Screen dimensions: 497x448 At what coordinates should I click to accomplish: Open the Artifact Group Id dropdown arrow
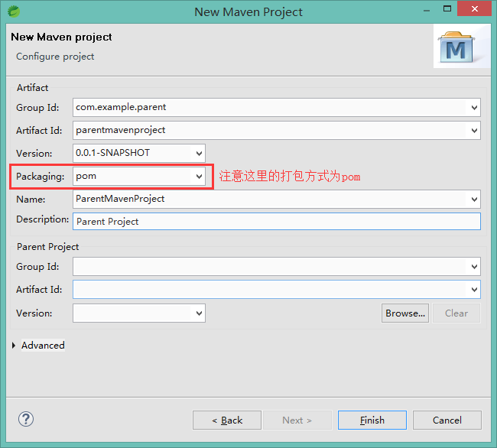coord(474,107)
